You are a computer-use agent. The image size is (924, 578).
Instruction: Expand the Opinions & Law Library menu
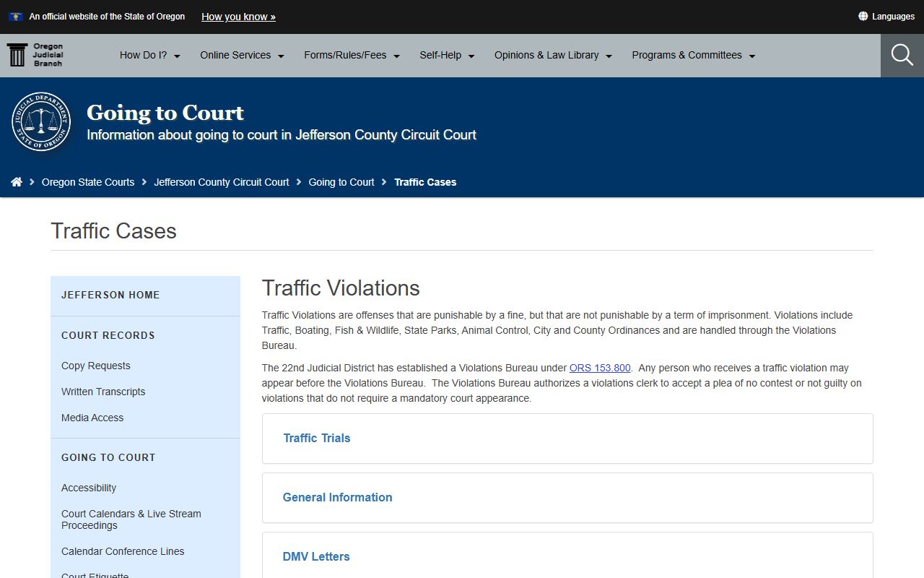point(554,55)
